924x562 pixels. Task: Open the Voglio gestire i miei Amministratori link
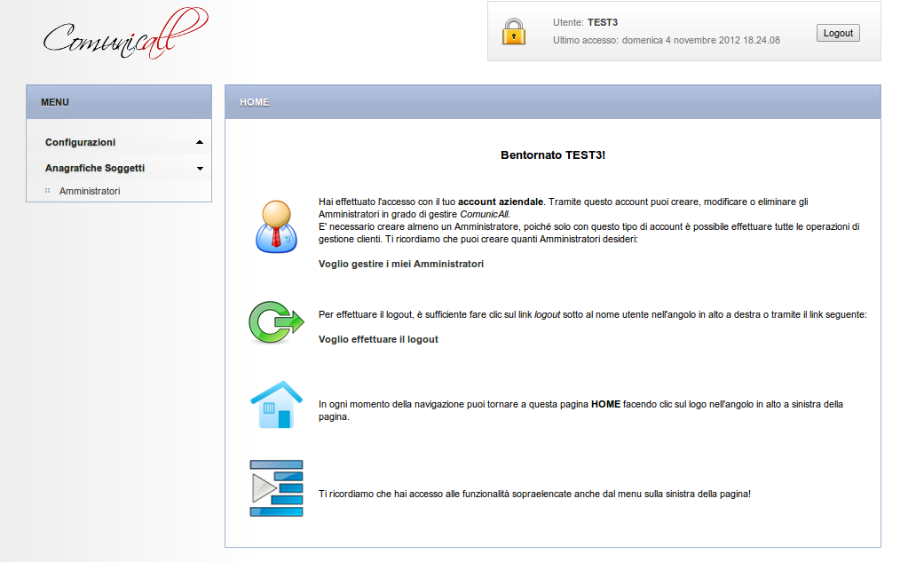pos(400,264)
